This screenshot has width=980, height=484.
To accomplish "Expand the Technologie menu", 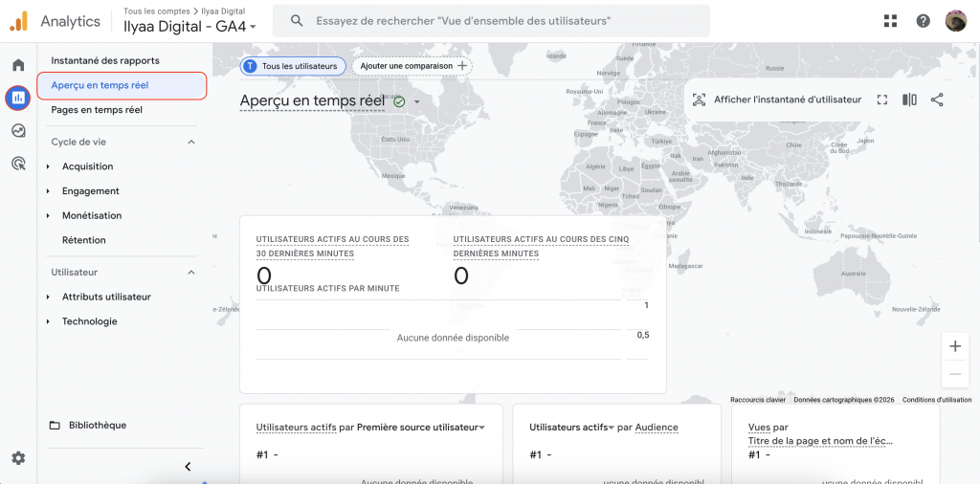I will coord(48,321).
